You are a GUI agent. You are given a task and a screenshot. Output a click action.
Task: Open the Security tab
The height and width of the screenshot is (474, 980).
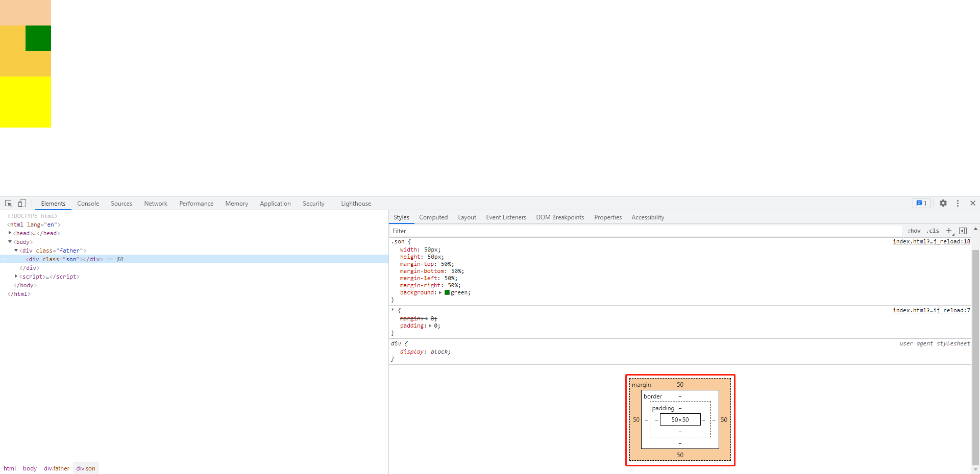pyautogui.click(x=313, y=203)
